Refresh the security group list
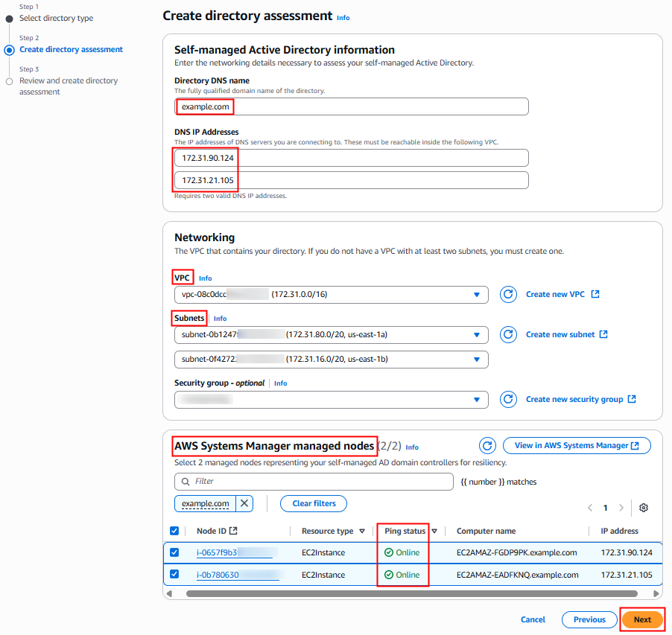 click(508, 399)
